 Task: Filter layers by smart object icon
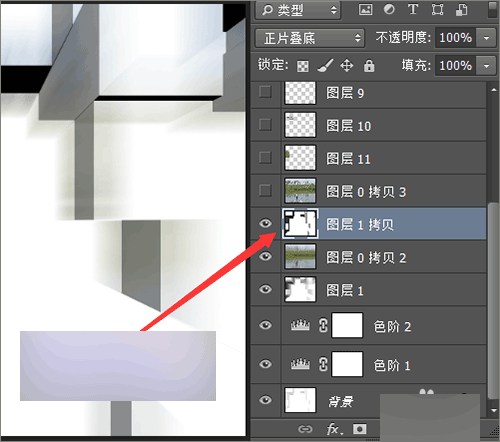tap(462, 10)
